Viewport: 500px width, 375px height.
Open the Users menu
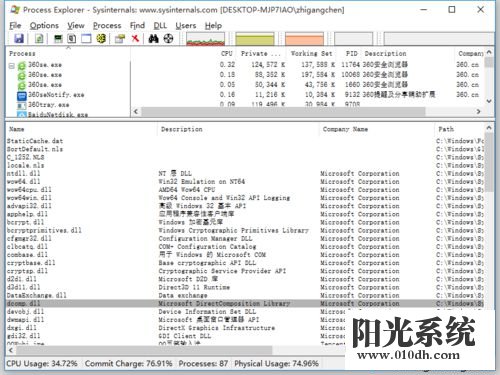[x=186, y=26]
